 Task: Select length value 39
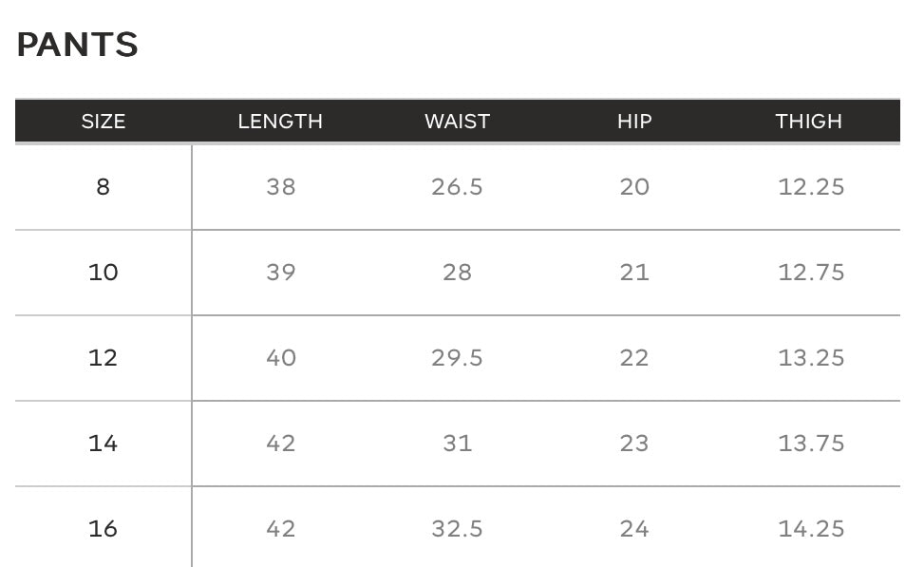point(280,273)
